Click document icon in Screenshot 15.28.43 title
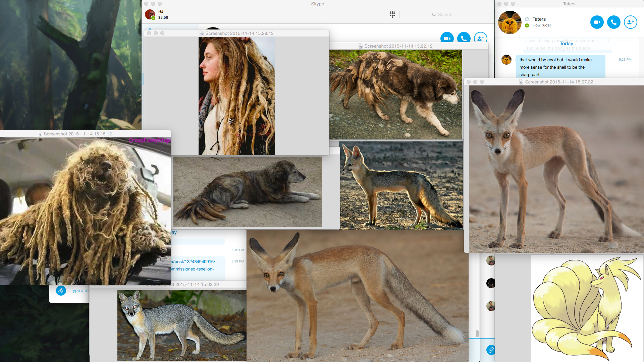Screen dimensions: 644x362 (x=202, y=33)
